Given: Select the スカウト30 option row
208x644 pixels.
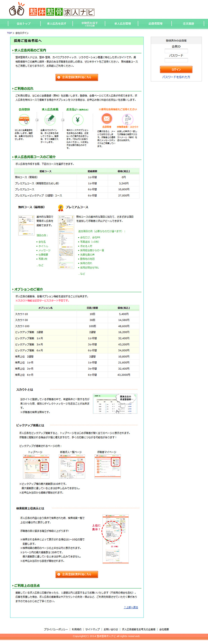Looking at the screenshot, I should point(77,320).
